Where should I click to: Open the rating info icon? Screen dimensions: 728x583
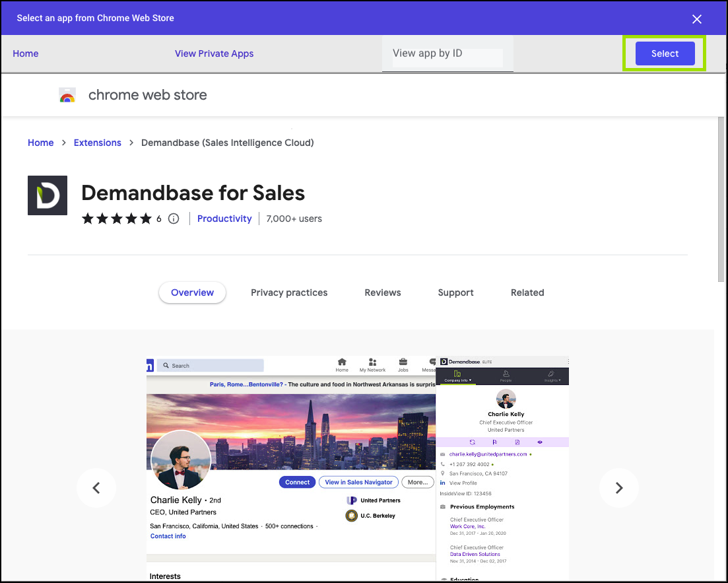(x=174, y=219)
